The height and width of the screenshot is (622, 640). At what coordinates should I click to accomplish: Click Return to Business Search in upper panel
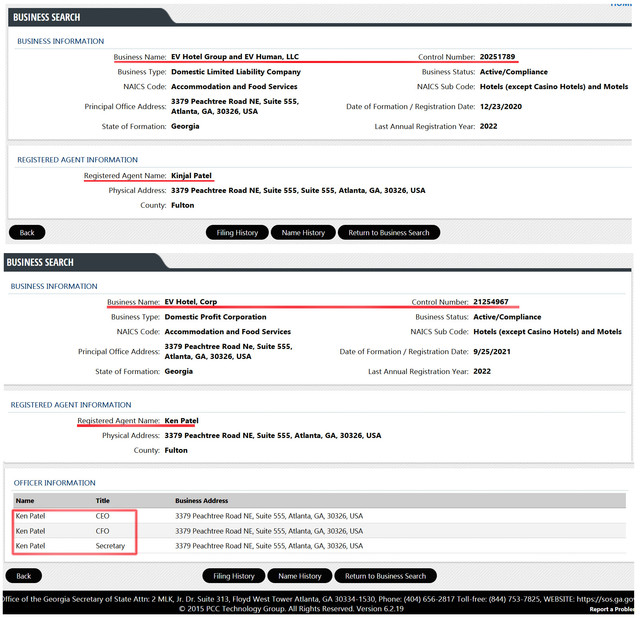(389, 233)
